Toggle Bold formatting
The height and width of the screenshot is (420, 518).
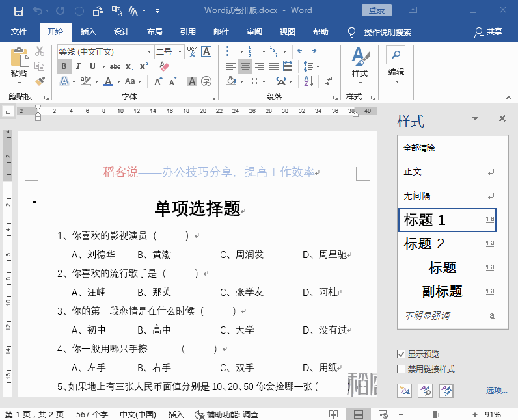tap(64, 66)
